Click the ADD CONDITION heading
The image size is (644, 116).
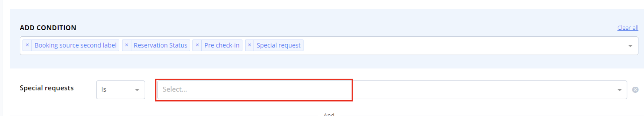point(48,28)
